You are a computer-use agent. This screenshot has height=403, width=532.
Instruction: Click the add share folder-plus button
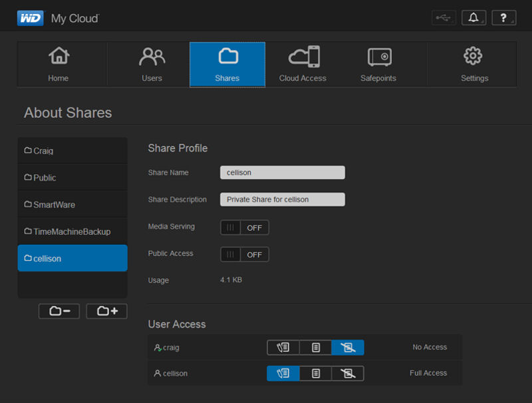[107, 311]
